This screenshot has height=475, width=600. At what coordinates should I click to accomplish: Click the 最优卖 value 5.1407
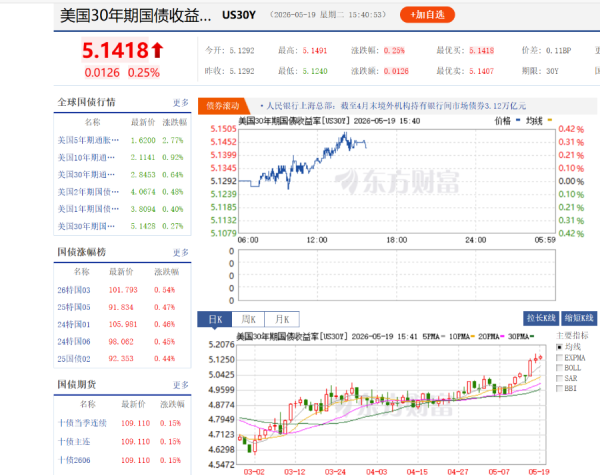pos(481,71)
